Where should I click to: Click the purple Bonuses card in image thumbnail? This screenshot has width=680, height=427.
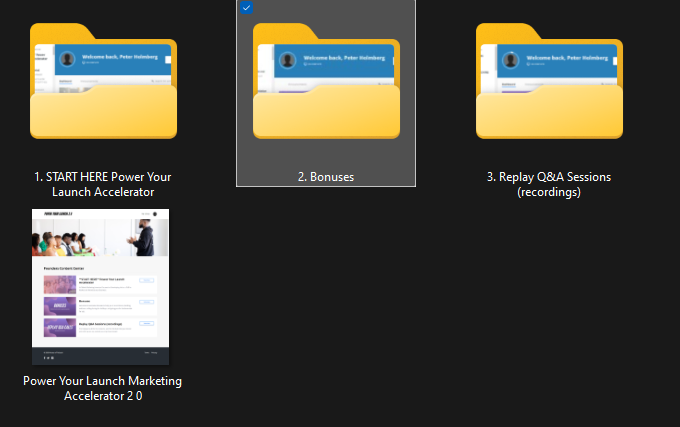coord(59,306)
